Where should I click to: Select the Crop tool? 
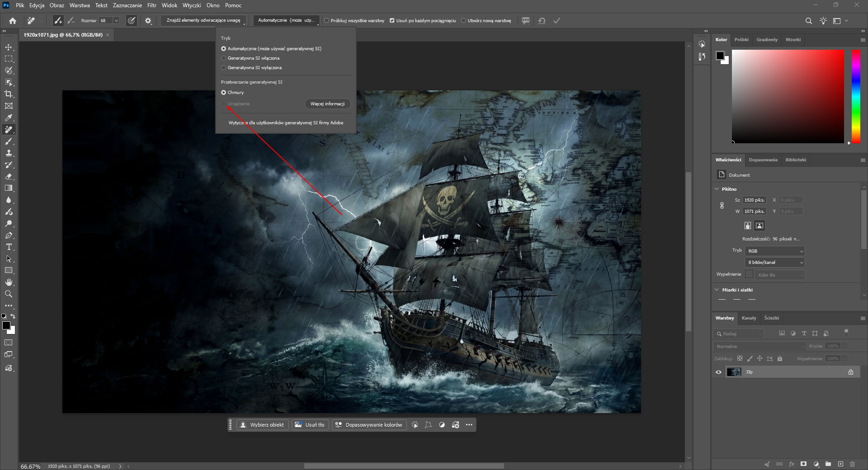[9, 94]
